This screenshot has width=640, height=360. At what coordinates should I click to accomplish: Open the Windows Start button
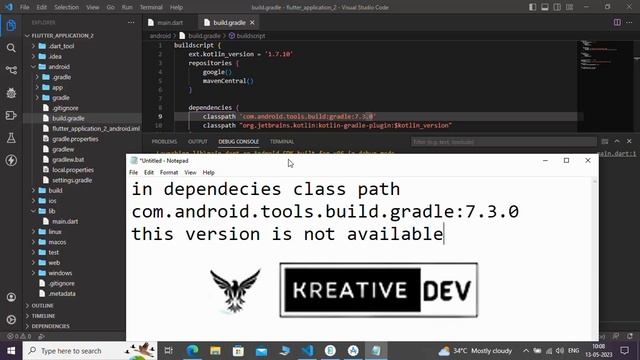11,351
